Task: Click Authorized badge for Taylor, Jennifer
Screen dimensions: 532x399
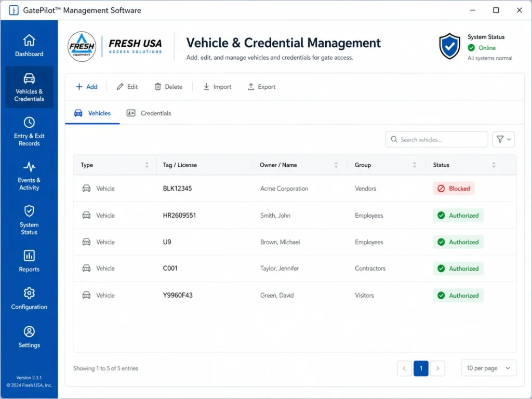Action: point(458,269)
